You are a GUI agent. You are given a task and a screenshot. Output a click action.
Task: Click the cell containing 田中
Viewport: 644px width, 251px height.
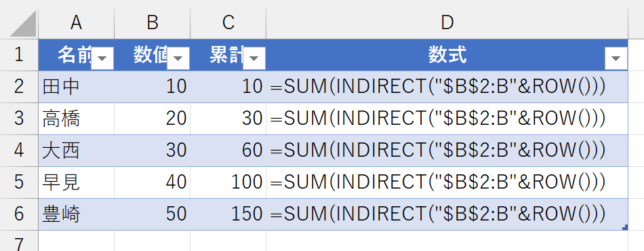tap(77, 87)
